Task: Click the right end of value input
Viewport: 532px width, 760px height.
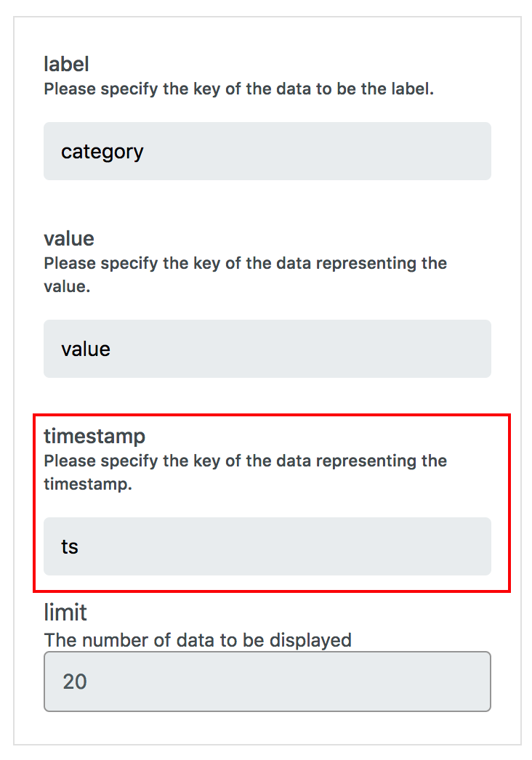Action: coord(480,349)
